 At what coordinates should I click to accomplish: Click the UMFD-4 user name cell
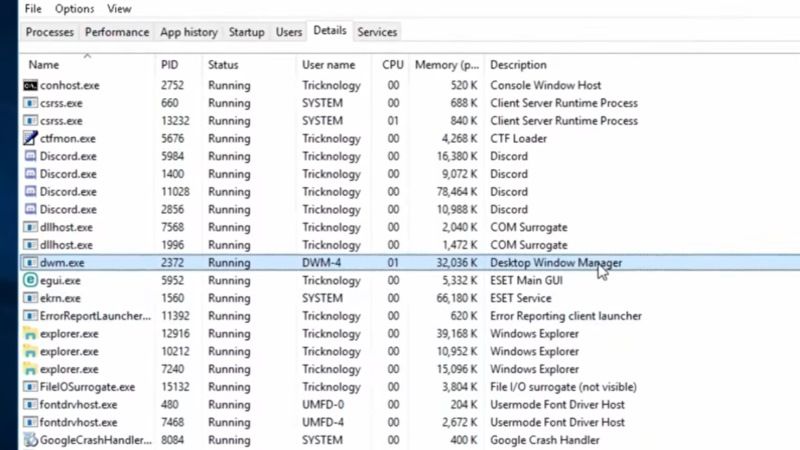323,422
